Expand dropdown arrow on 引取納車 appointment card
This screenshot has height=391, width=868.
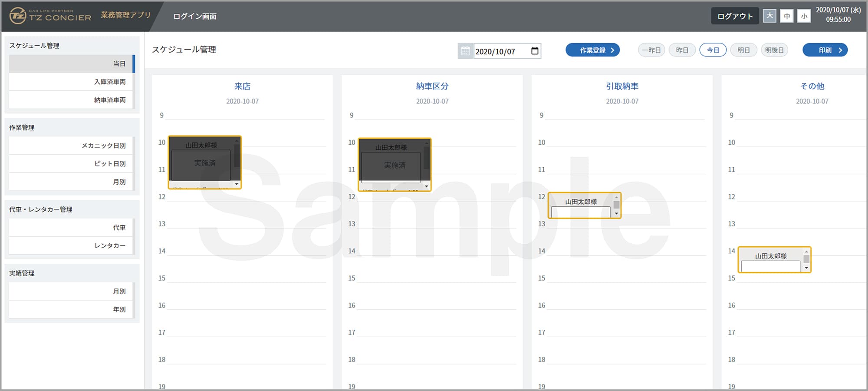tap(616, 214)
